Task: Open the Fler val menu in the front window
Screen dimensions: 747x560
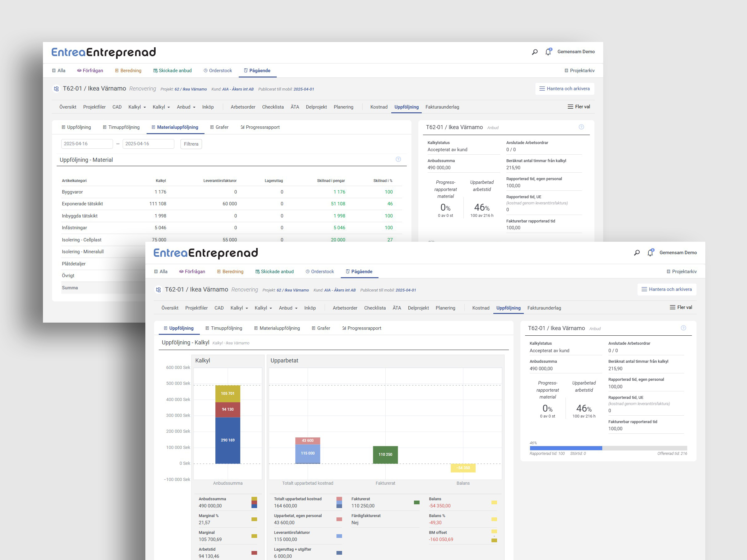Action: point(681,307)
